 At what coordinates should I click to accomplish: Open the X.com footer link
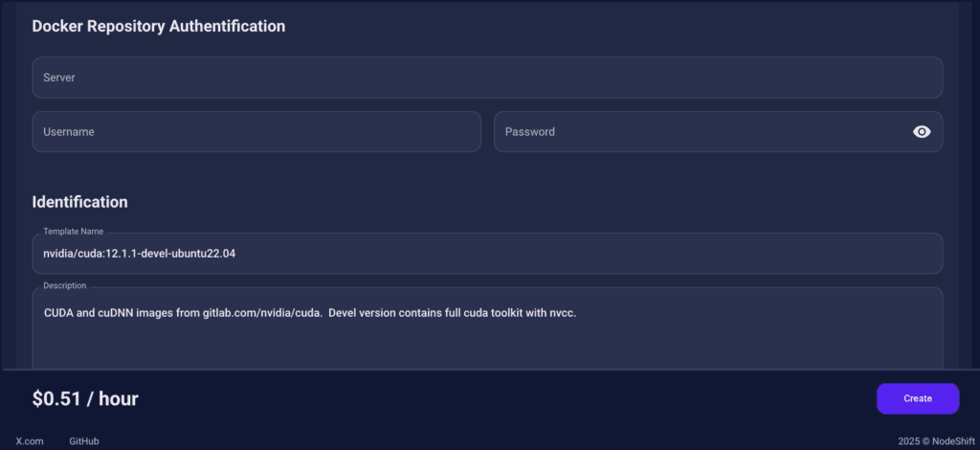(30, 441)
